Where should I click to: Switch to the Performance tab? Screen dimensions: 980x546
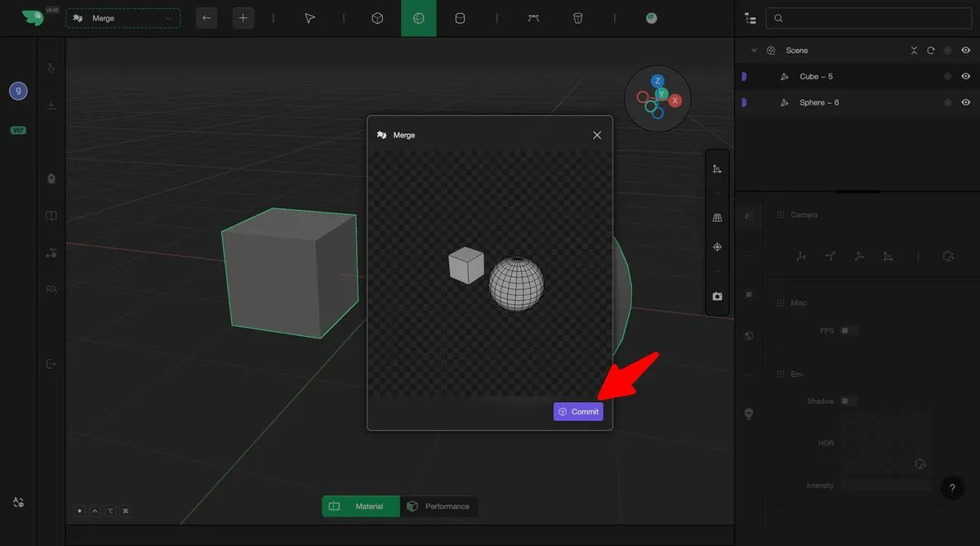pyautogui.click(x=439, y=507)
